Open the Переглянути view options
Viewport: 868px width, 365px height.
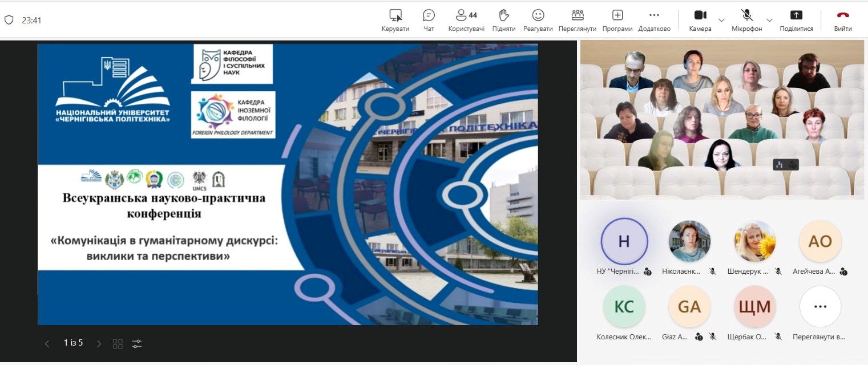[x=578, y=20]
